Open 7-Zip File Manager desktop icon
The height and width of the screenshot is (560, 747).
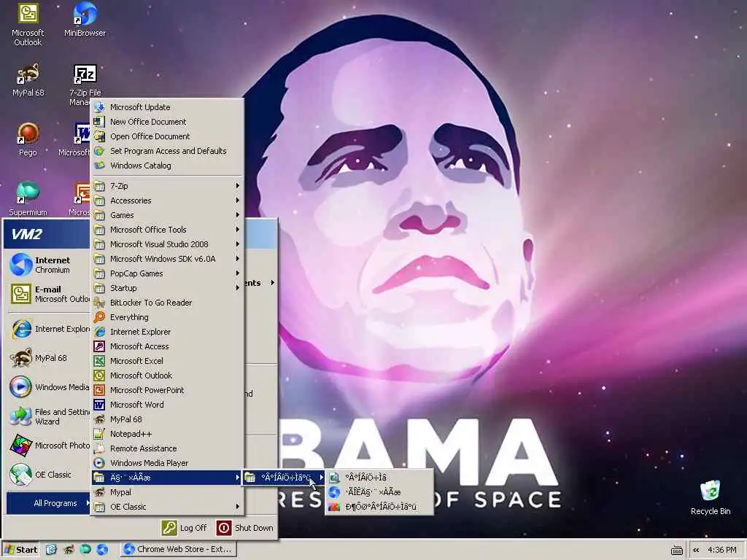pos(85,85)
